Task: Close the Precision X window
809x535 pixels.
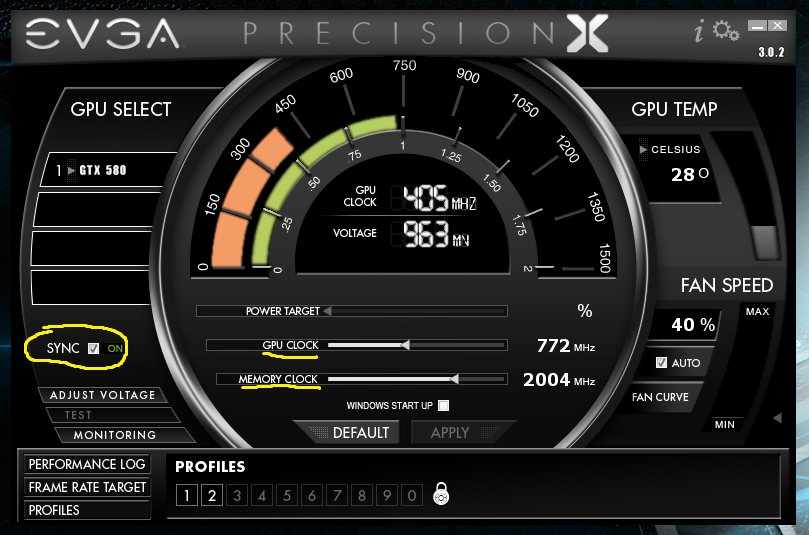Action: 778,26
